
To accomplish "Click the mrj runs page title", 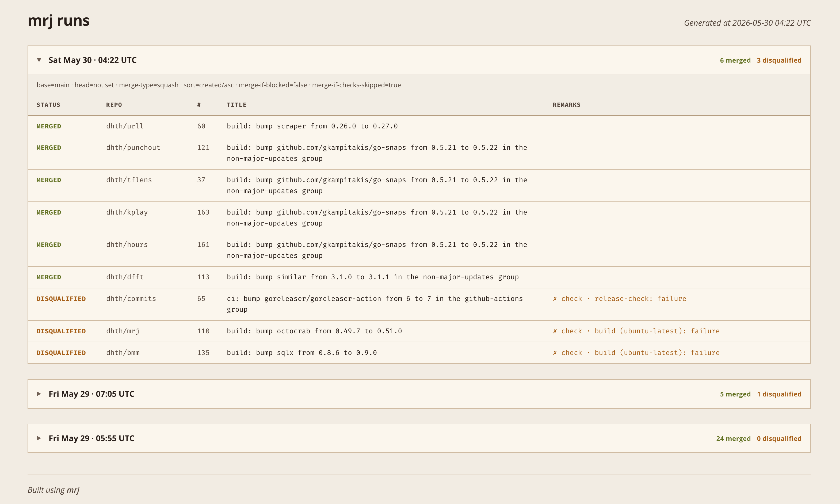I will [59, 21].
